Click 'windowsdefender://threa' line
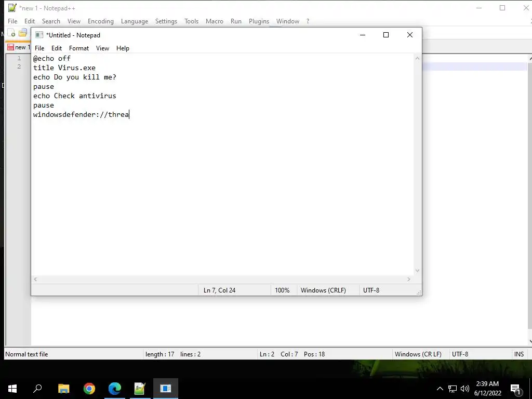 pyautogui.click(x=81, y=115)
